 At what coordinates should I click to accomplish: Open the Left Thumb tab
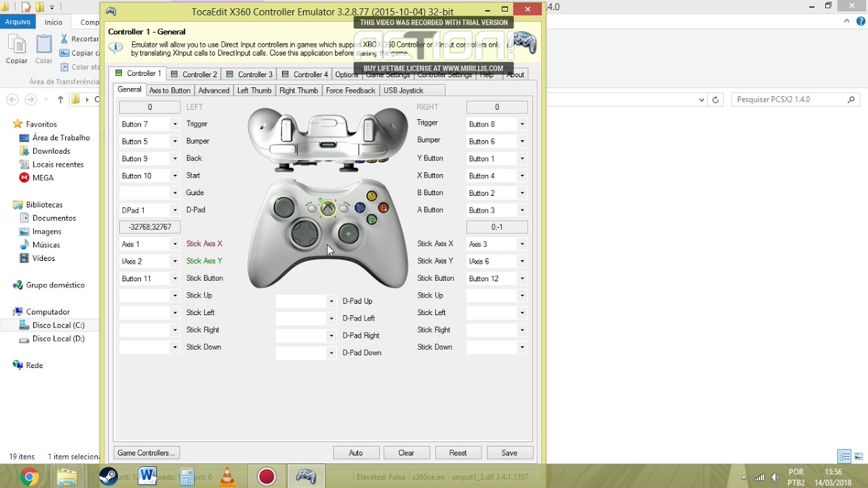pyautogui.click(x=254, y=91)
